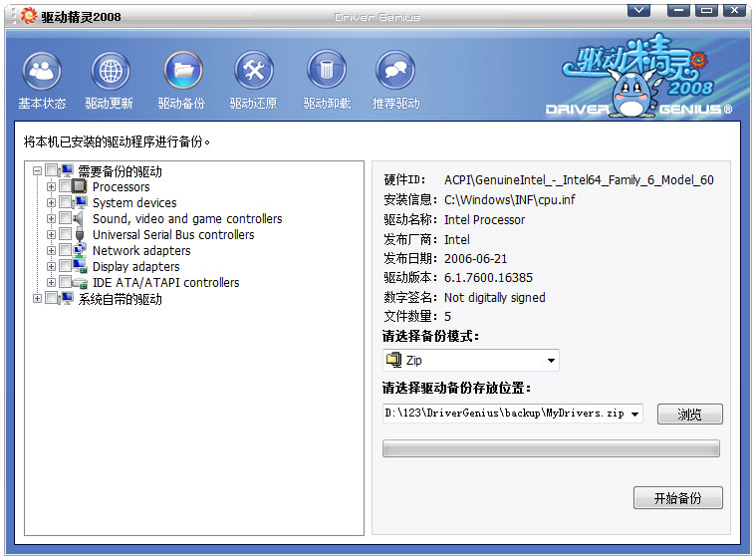Open the Zip backup mode dropdown

click(x=551, y=361)
